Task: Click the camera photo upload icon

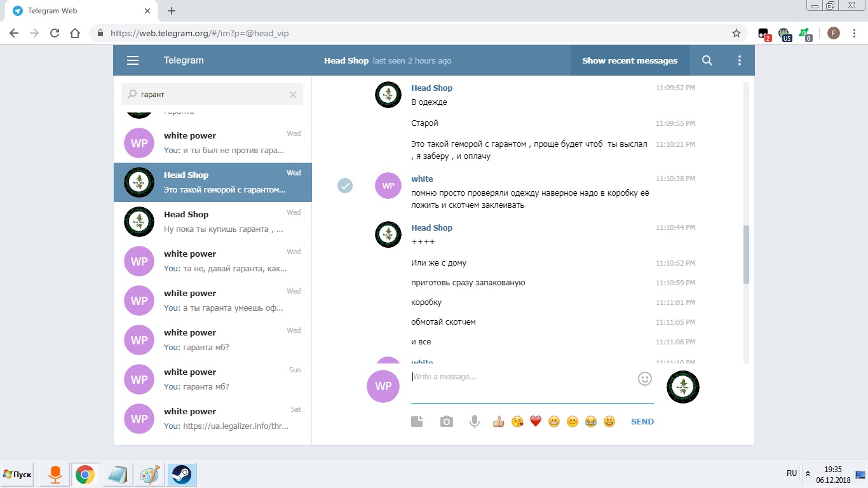Action: pyautogui.click(x=447, y=421)
